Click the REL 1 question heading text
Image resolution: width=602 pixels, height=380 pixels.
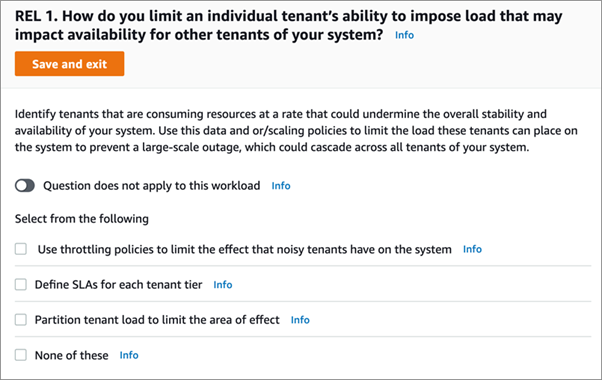pyautogui.click(x=289, y=25)
